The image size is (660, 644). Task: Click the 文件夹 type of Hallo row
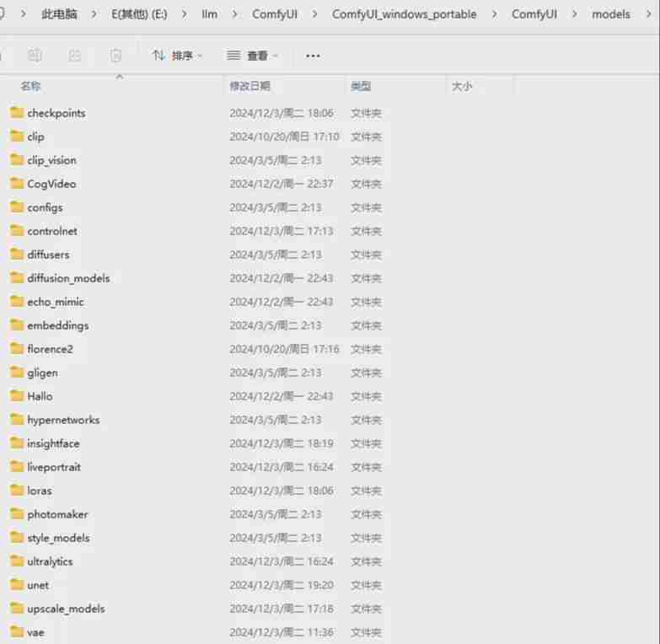[366, 396]
